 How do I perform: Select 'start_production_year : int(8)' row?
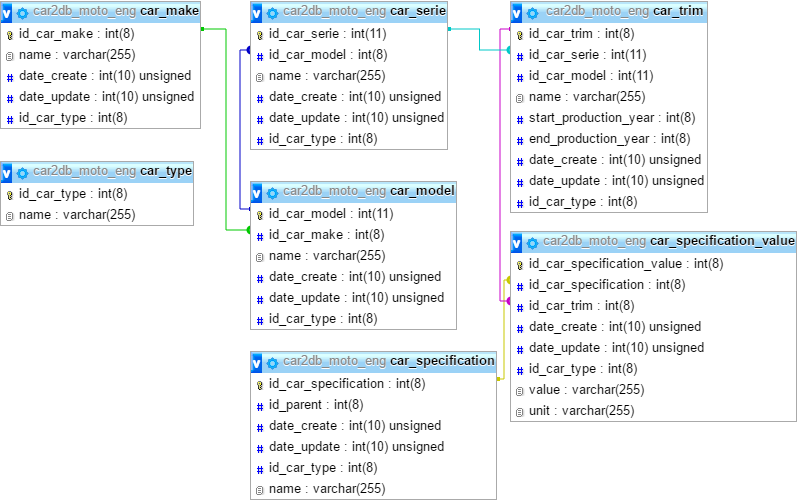point(609,118)
